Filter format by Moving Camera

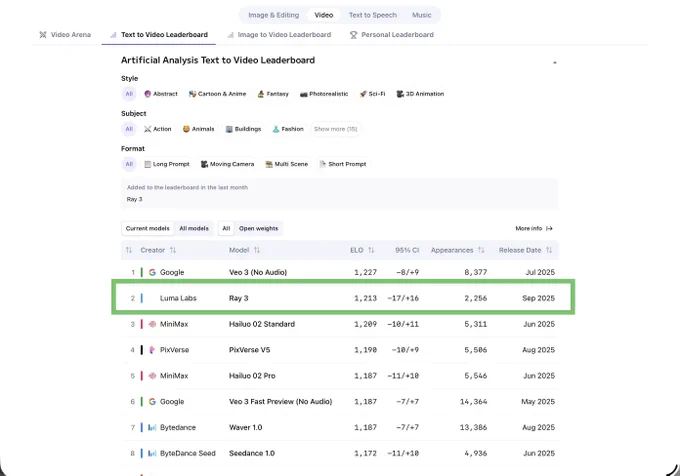tap(228, 164)
